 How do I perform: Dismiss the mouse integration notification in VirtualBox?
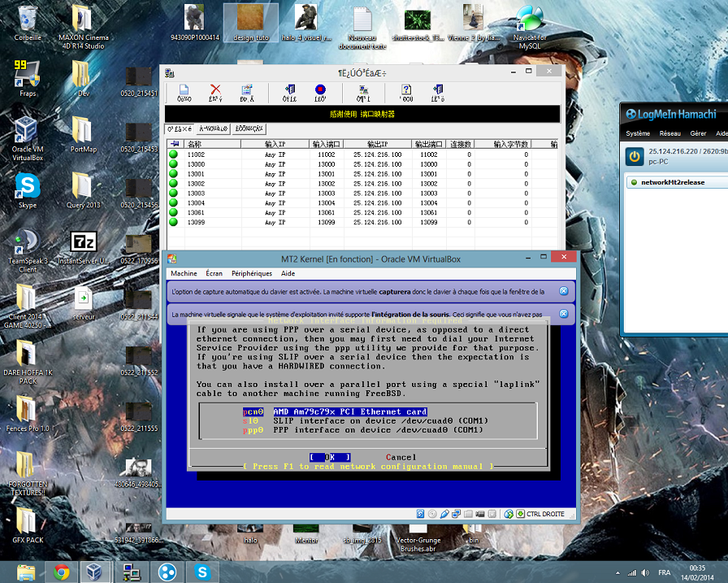pos(564,314)
